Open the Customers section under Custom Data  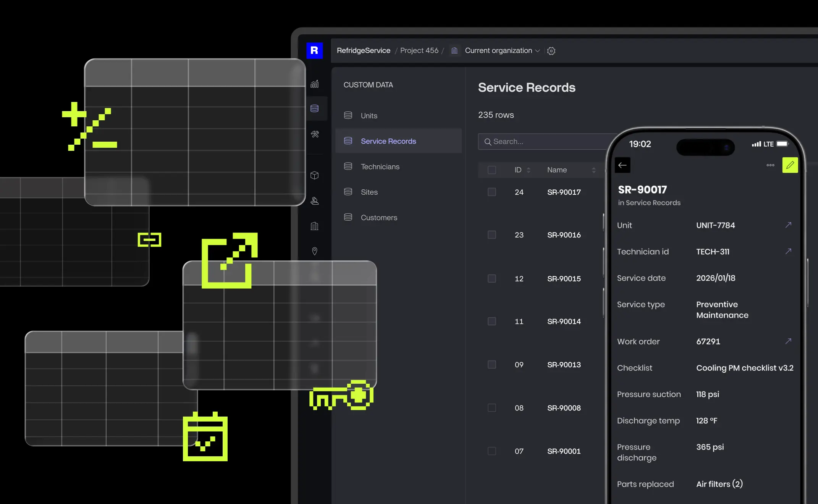[379, 217]
